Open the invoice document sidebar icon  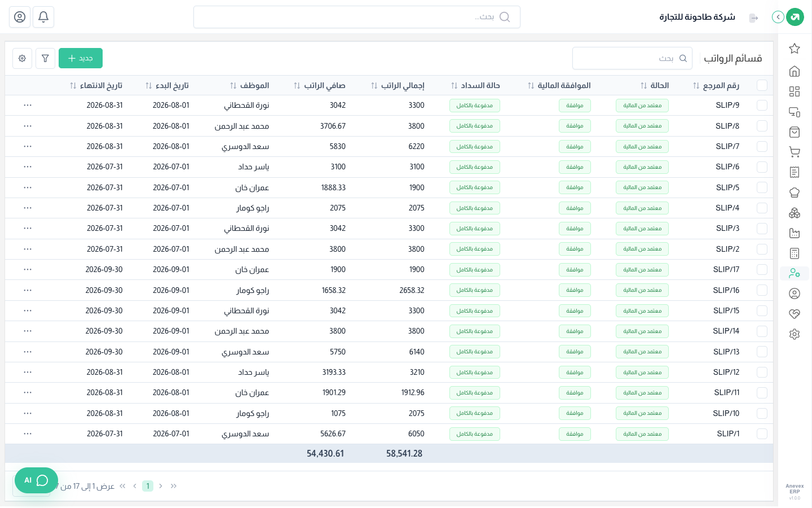795,172
